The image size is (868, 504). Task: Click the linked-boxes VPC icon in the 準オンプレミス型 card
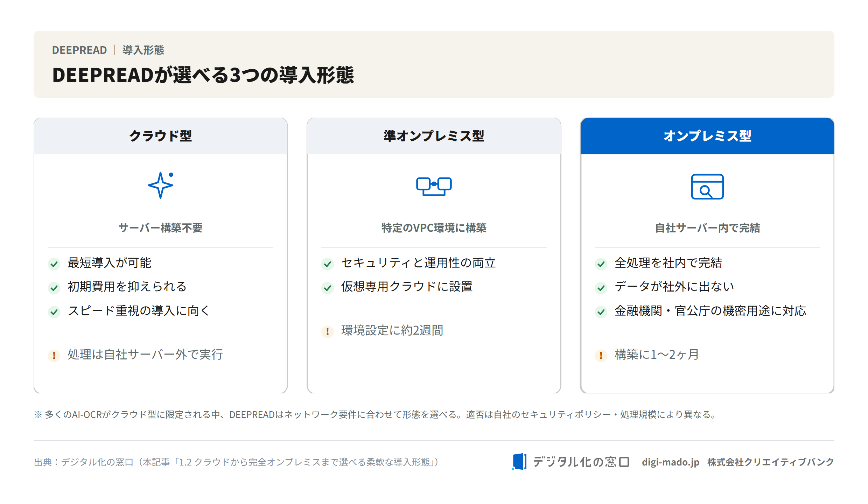pos(434,186)
